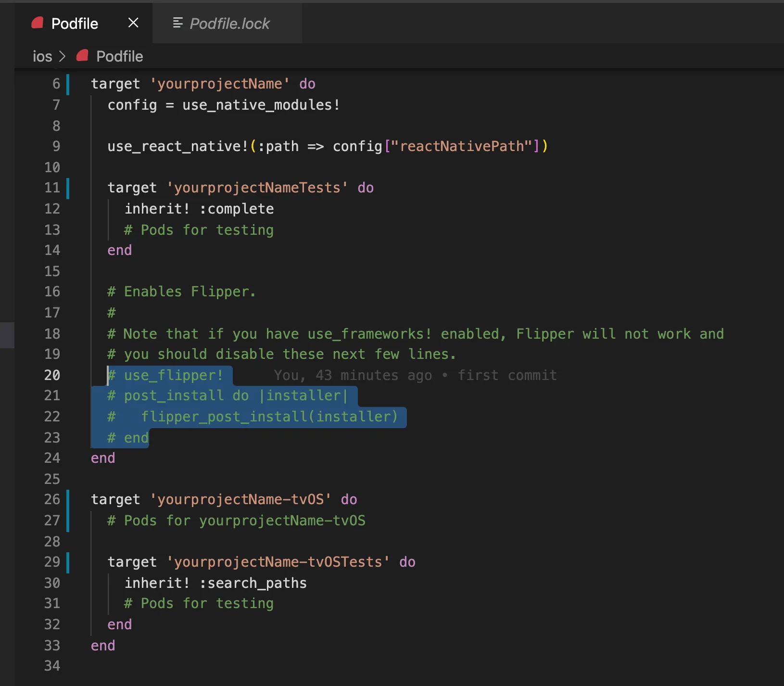The height and width of the screenshot is (686, 784).
Task: Click the '# Pods for yourprojectName-tvOS' comment
Action: pyautogui.click(x=236, y=521)
